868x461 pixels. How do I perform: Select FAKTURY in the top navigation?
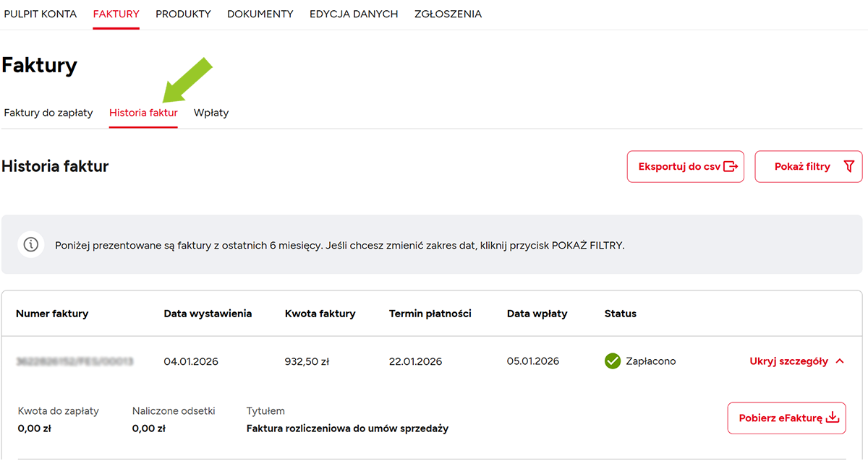tap(116, 14)
